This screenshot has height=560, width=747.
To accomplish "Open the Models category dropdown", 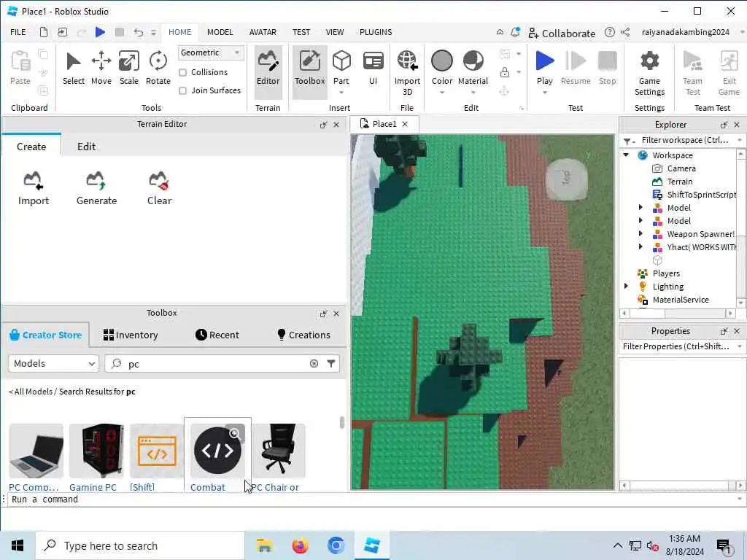I will pos(53,363).
